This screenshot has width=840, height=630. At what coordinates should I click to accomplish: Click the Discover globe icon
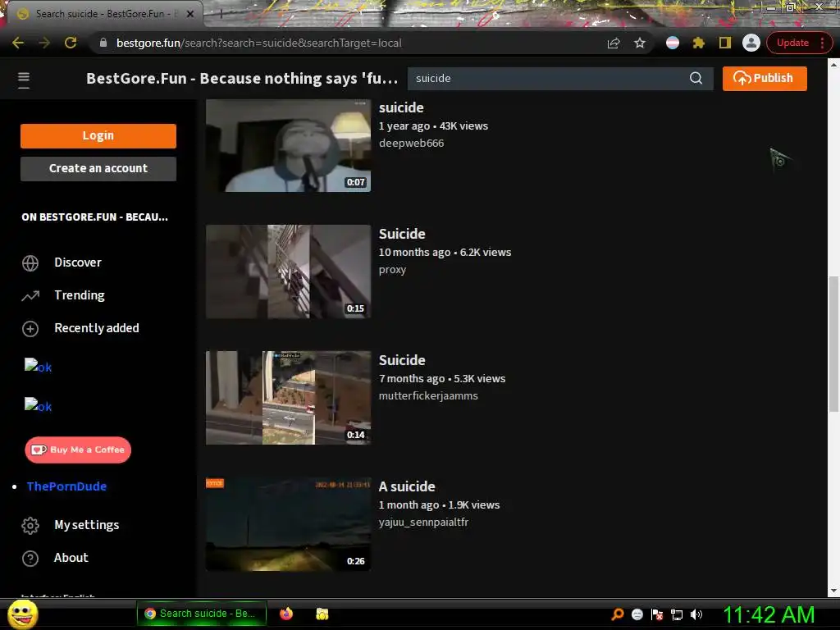[30, 263]
